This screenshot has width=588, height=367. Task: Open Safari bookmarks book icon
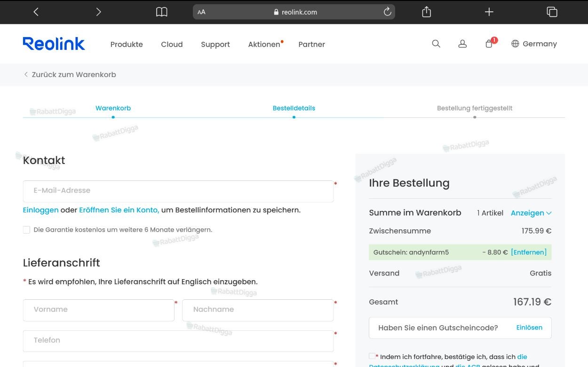click(x=162, y=12)
